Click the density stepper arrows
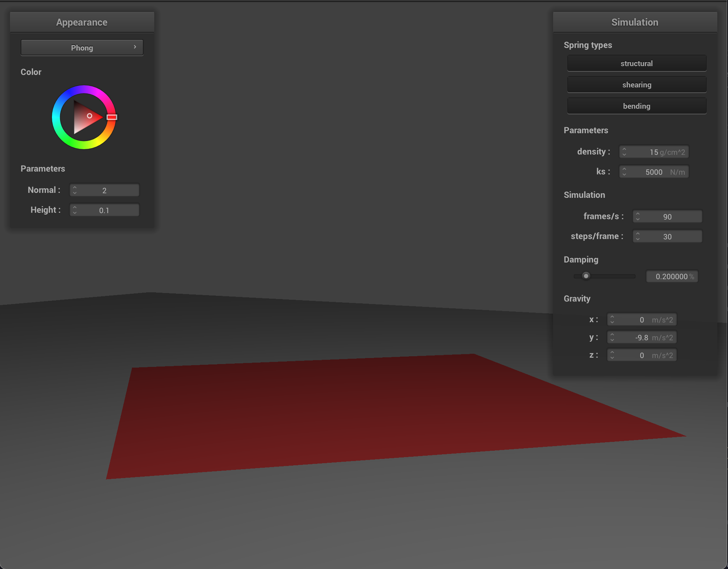The height and width of the screenshot is (569, 728). [x=624, y=152]
